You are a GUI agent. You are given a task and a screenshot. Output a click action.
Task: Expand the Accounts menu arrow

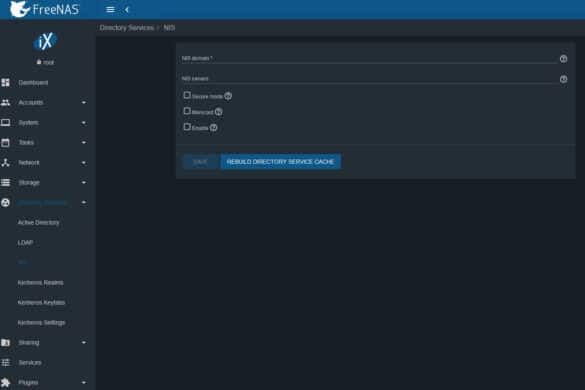pyautogui.click(x=84, y=102)
